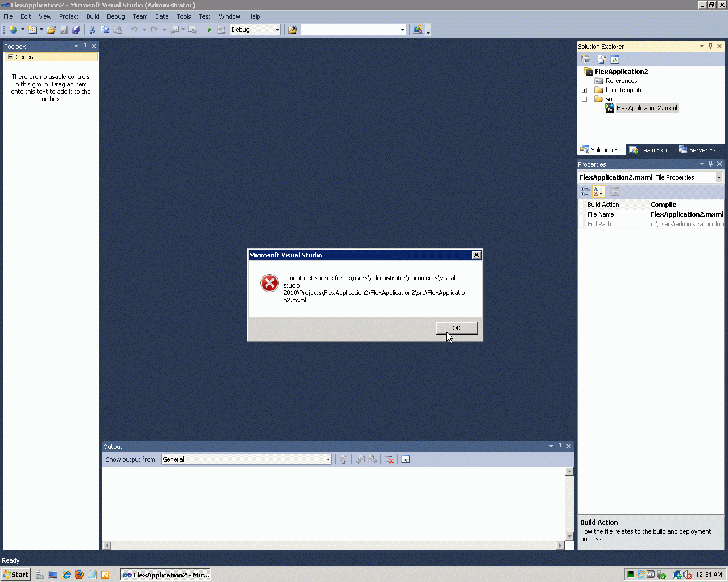Image resolution: width=728 pixels, height=582 pixels.
Task: Select the References node
Action: point(621,81)
